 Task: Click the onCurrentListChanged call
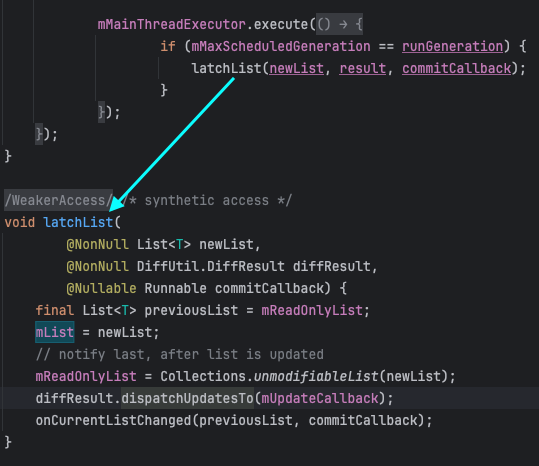[113, 420]
